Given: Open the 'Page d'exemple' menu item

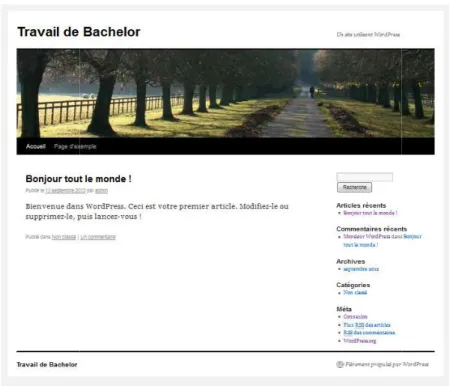Looking at the screenshot, I should click(75, 146).
